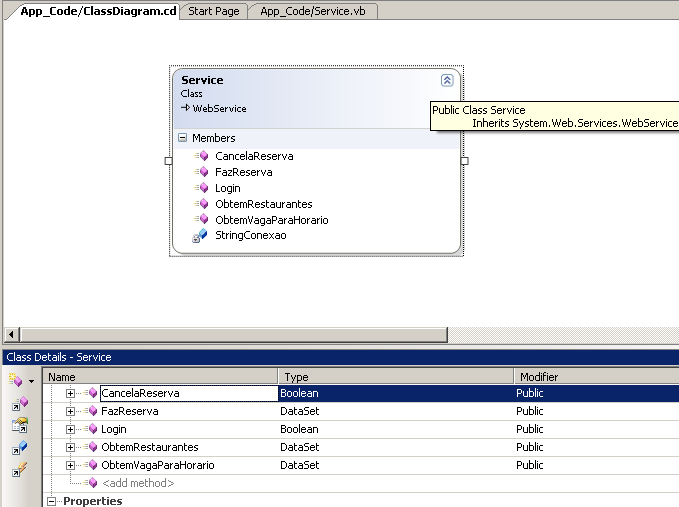
Task: Click the Navigate to Methods icon
Action: click(20, 403)
